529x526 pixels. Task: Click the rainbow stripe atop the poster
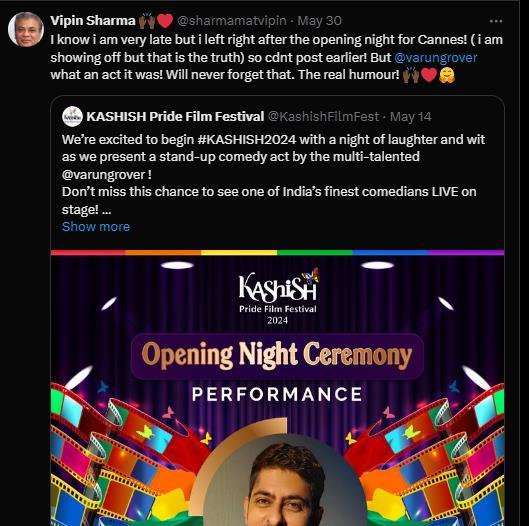pos(277,252)
